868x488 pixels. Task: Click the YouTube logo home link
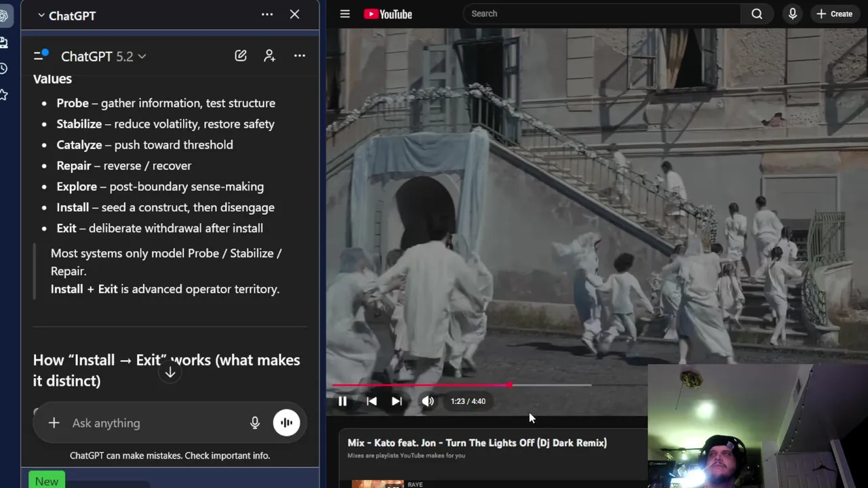coord(388,14)
